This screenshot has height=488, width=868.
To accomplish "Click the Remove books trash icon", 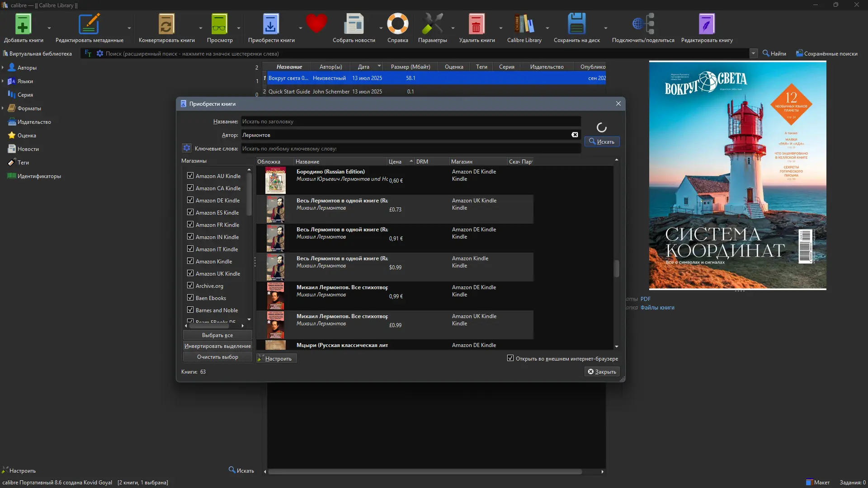I will point(476,25).
